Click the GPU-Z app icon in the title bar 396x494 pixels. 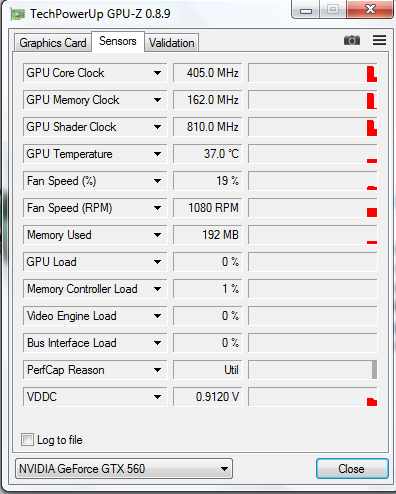click(x=17, y=14)
